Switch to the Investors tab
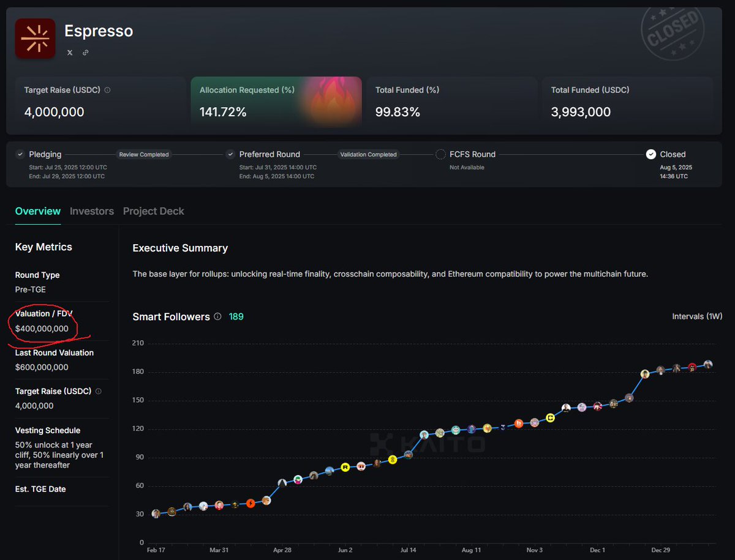 click(92, 211)
